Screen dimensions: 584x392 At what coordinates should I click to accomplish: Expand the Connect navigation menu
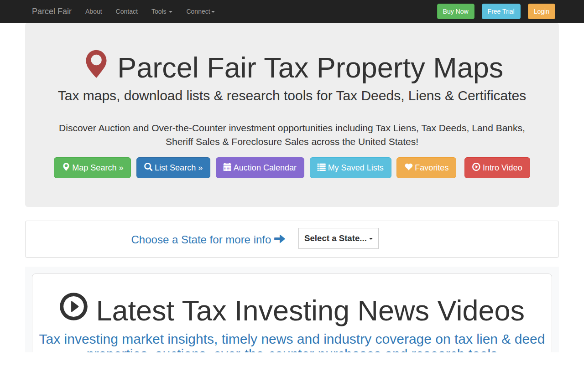pos(201,11)
